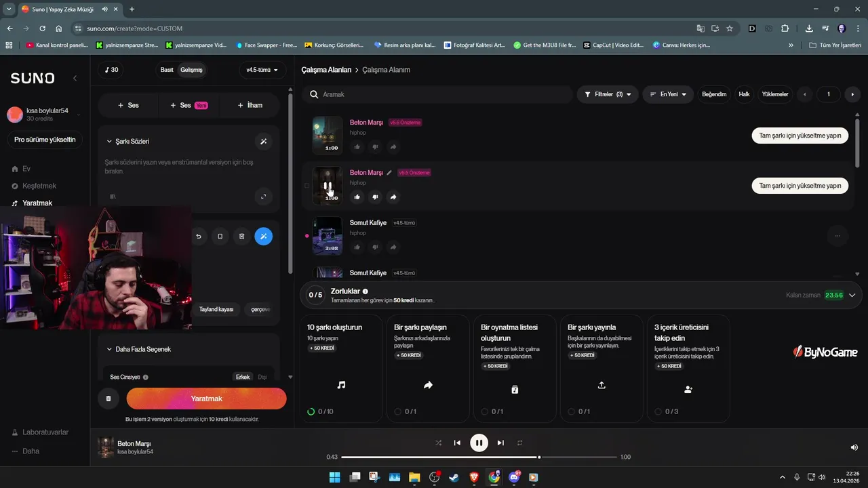Image resolution: width=868 pixels, height=488 pixels.
Task: Seek in the song progress bar
Action: click(480, 457)
